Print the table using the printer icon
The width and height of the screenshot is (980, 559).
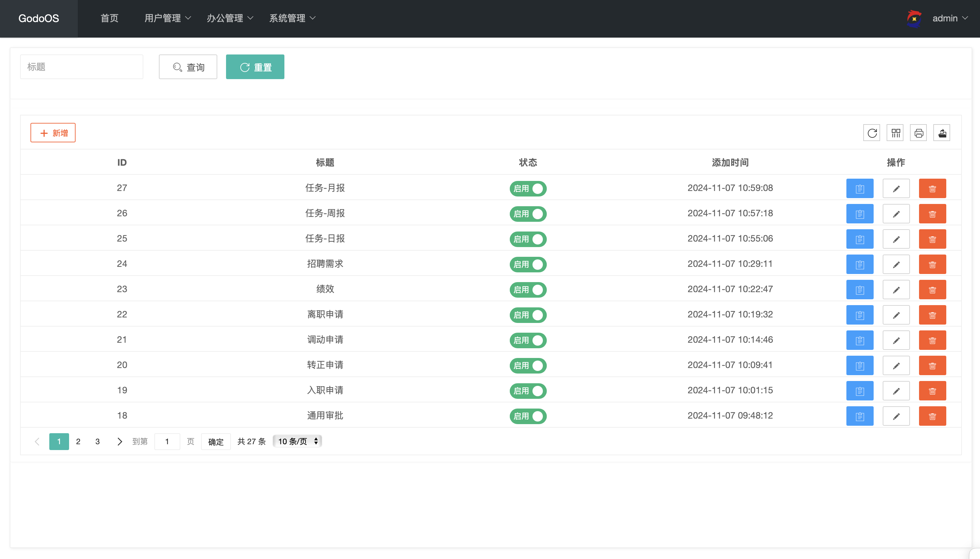pos(918,133)
